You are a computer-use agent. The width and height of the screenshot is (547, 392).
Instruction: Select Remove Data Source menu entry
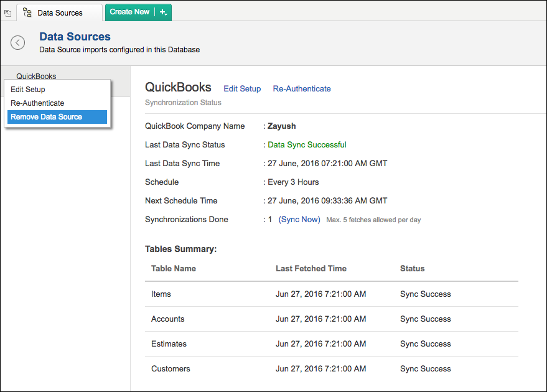(46, 117)
